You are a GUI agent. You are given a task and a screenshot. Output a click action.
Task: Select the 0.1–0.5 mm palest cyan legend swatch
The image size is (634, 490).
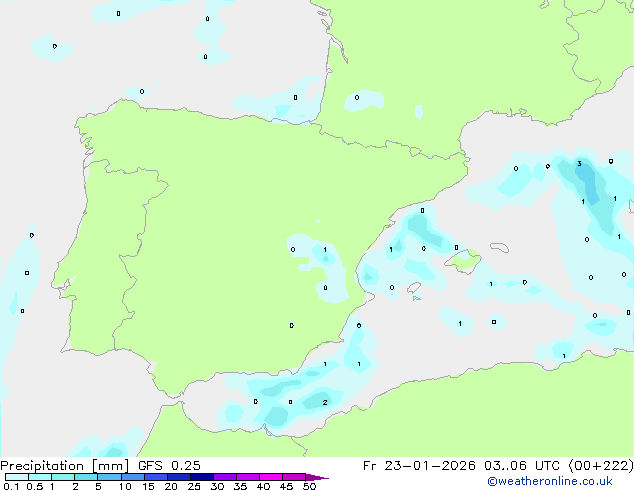pyautogui.click(x=17, y=477)
